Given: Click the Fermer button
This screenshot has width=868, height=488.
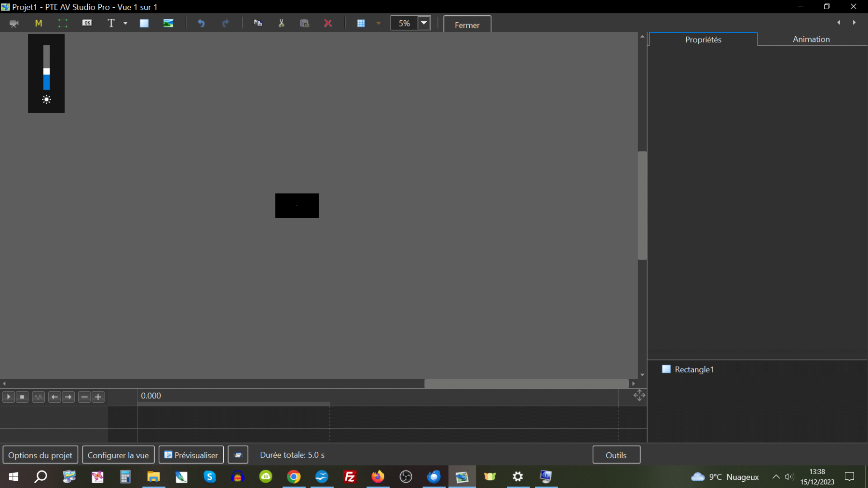Looking at the screenshot, I should coord(467,25).
